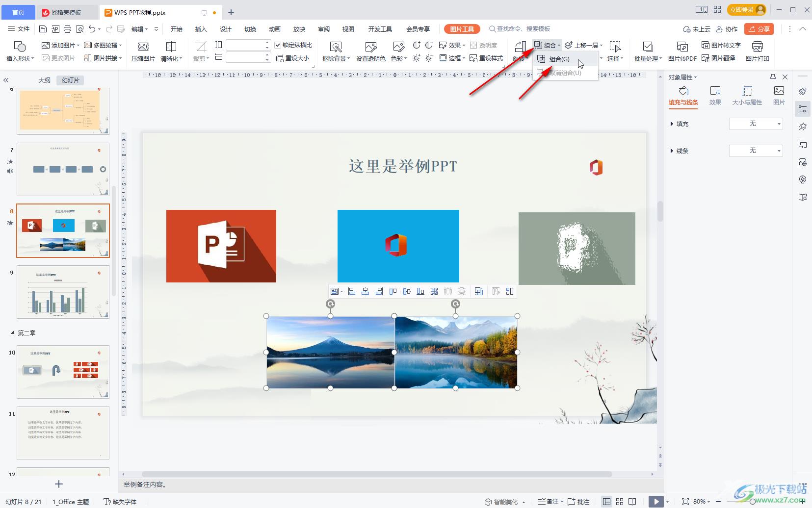Viewport: 812px width, 508px height.
Task: Switch to the 视图 ribbon tab
Action: point(348,29)
